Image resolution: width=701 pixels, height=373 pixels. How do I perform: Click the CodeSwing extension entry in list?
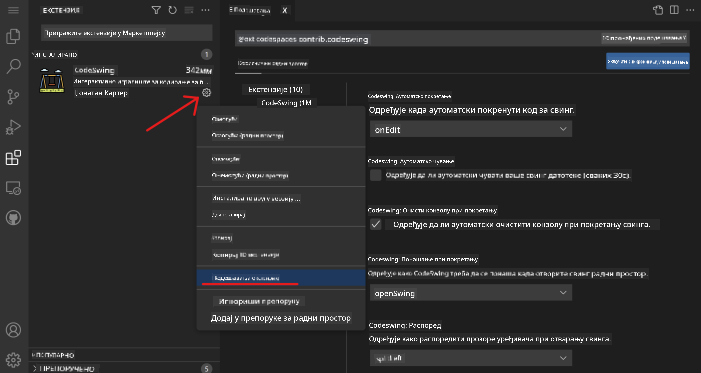point(125,81)
